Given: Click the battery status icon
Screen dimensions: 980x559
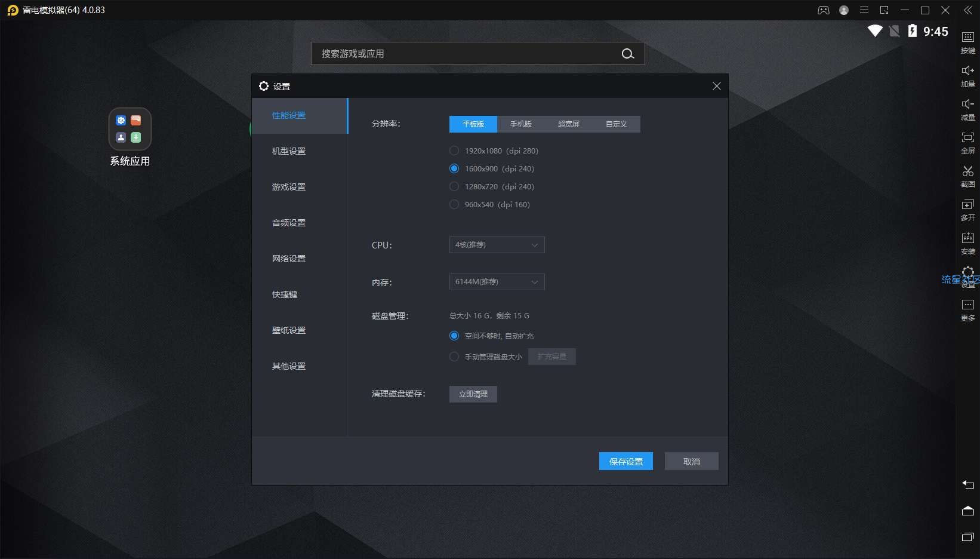Looking at the screenshot, I should pyautogui.click(x=913, y=31).
